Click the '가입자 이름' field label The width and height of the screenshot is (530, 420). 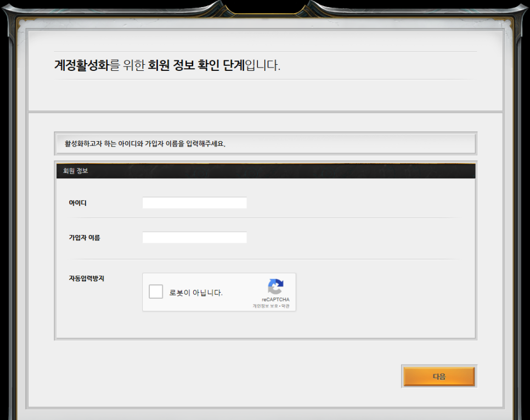point(84,238)
